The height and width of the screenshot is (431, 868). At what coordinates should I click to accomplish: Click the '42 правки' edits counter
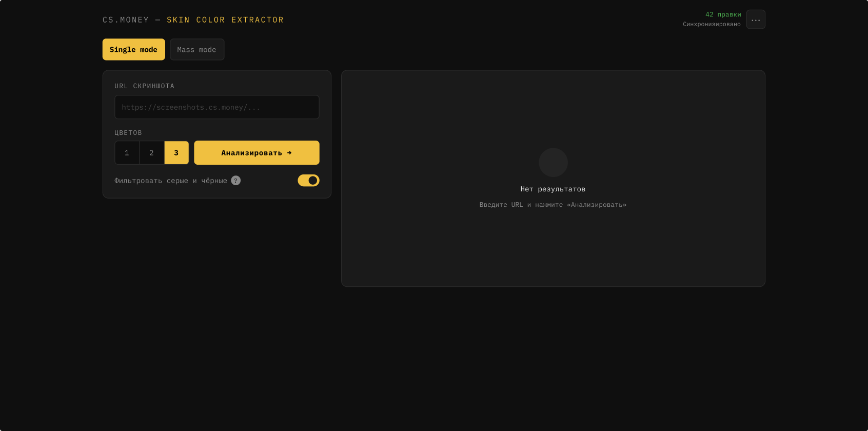[x=723, y=14]
